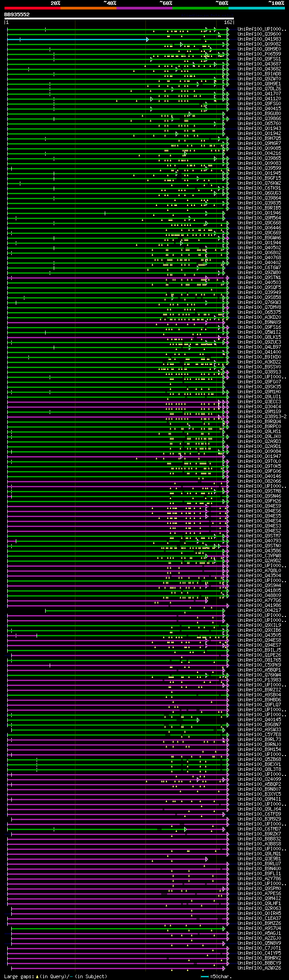
Task: Click the UniRef100_Q41120 entry
Action: [x=259, y=99]
